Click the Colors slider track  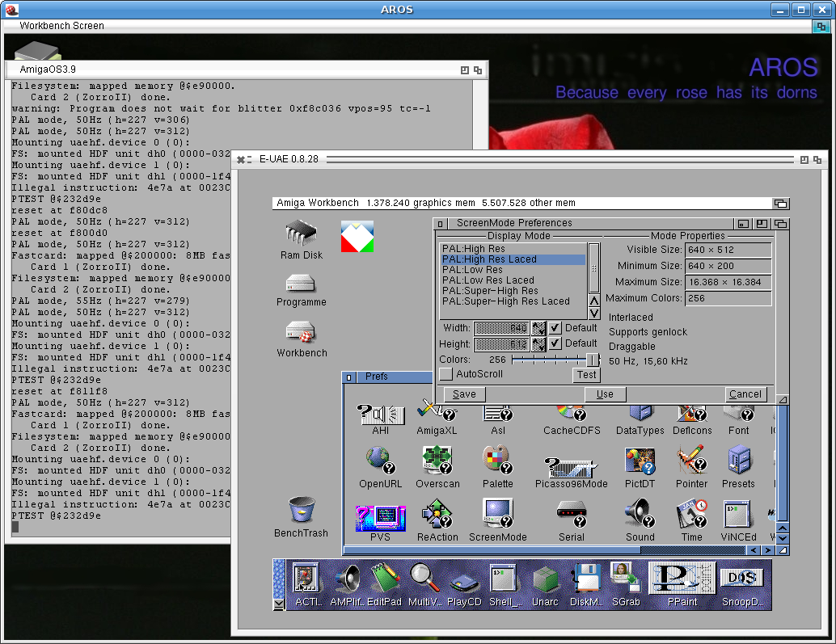548,360
